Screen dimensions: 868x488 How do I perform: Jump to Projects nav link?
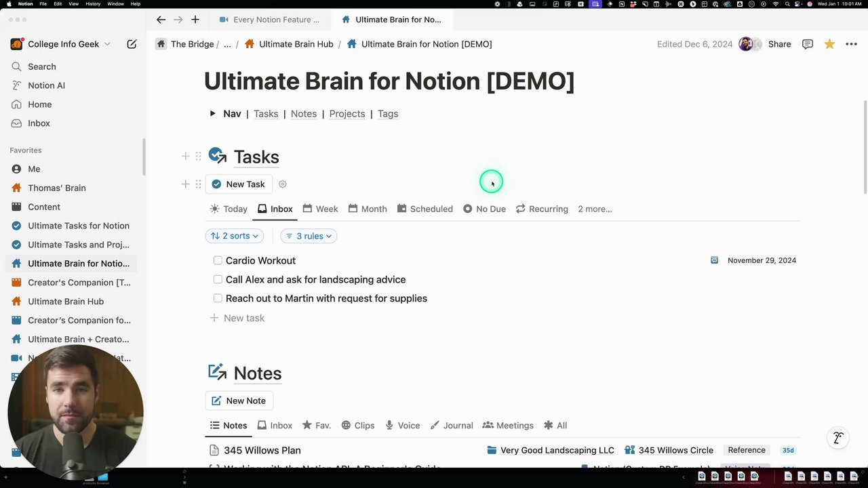347,114
